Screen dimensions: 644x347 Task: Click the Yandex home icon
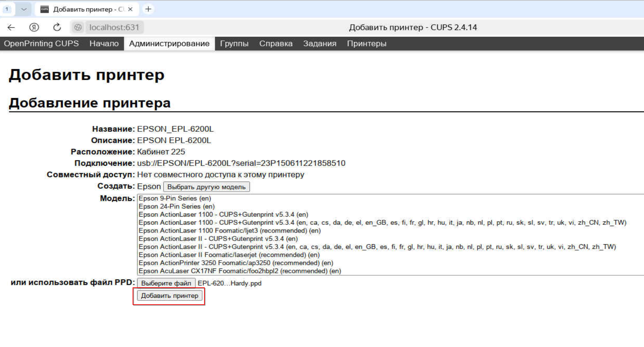(x=34, y=27)
